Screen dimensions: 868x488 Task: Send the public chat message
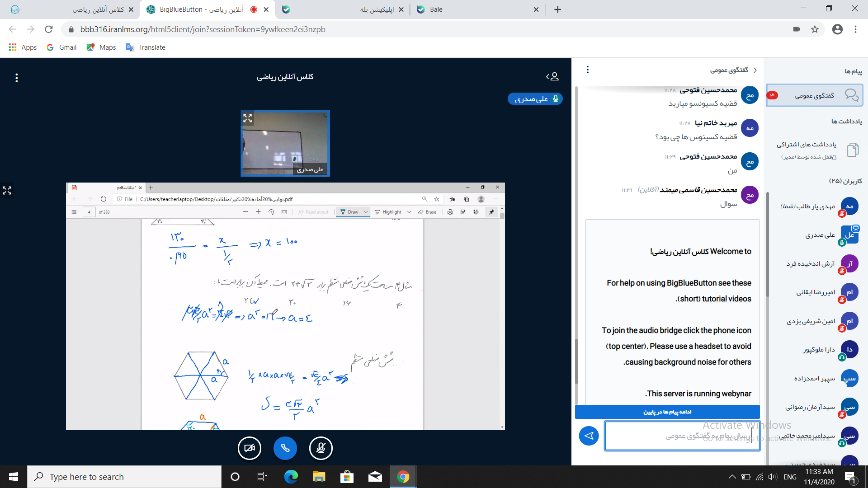coord(589,436)
